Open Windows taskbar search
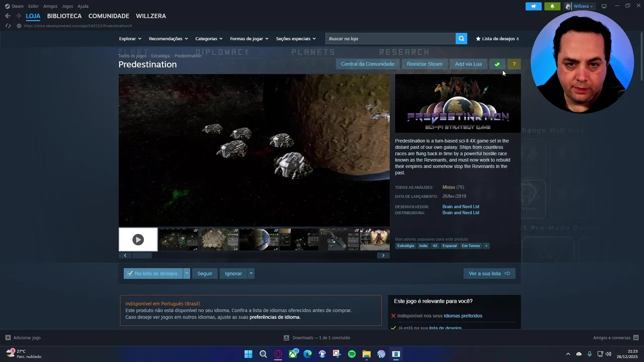 [x=263, y=354]
